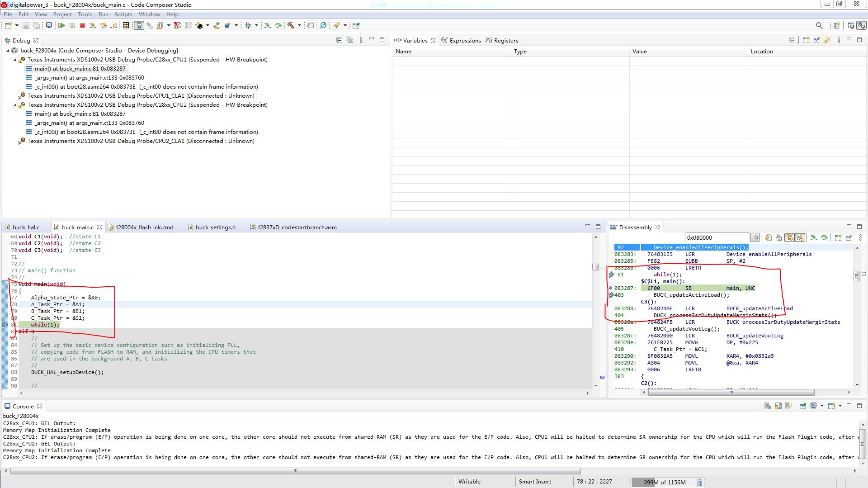Screen dimensions: 868x488
Task: Switch to the buck_settings.h editor tab
Action: pyautogui.click(x=215, y=227)
